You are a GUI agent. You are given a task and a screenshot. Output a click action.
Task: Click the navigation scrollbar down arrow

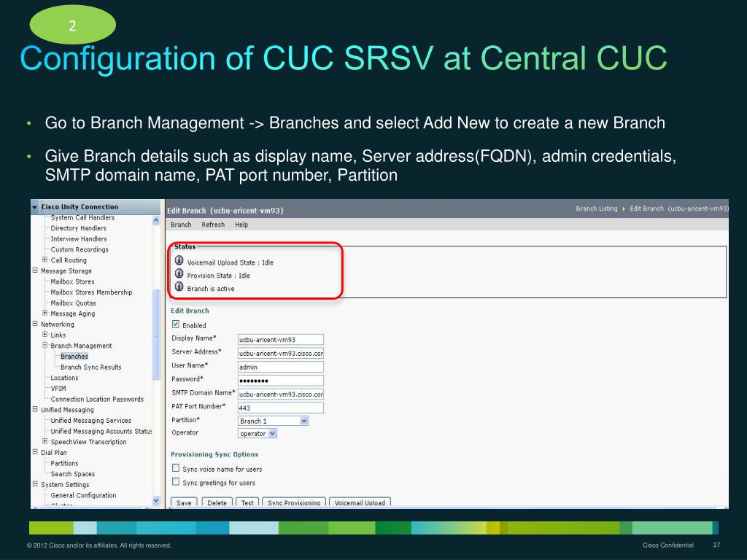click(x=156, y=500)
